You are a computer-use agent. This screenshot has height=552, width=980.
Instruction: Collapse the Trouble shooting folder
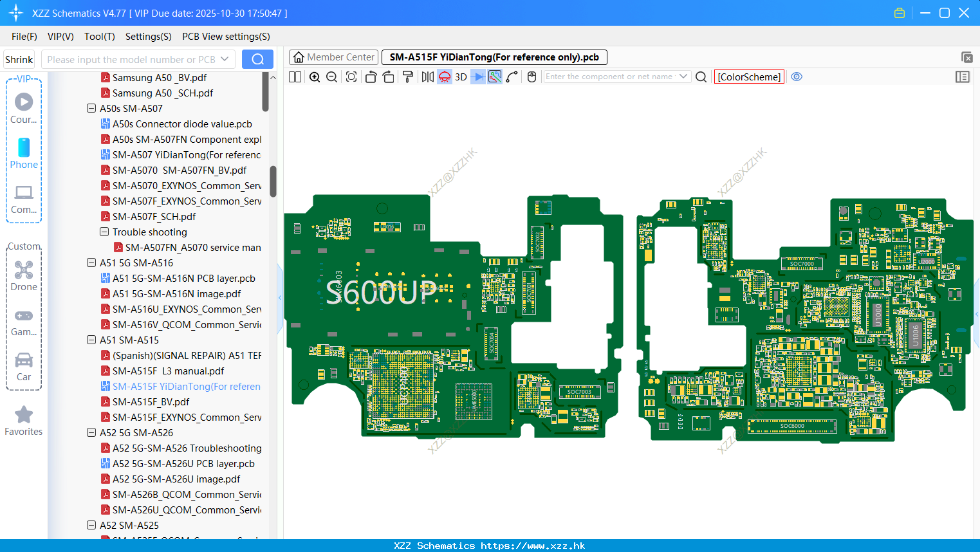pos(104,232)
